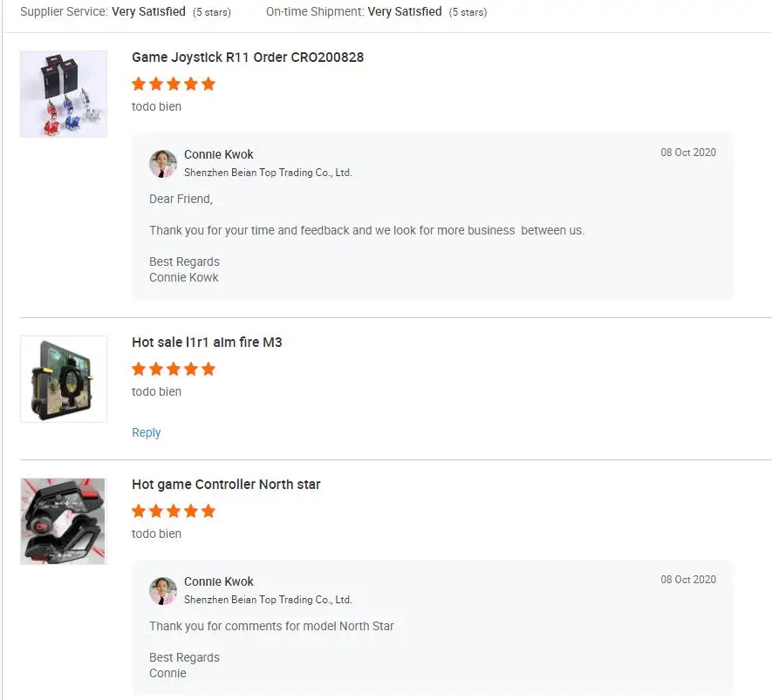Open the Game Joystick R11 product thumbnail
This screenshot has width=772, height=700.
coord(64,94)
